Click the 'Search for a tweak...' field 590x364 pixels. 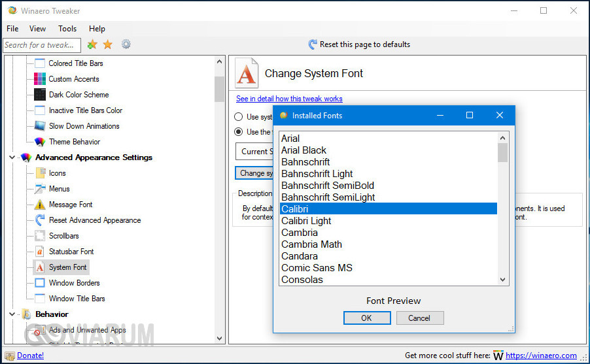pos(42,45)
